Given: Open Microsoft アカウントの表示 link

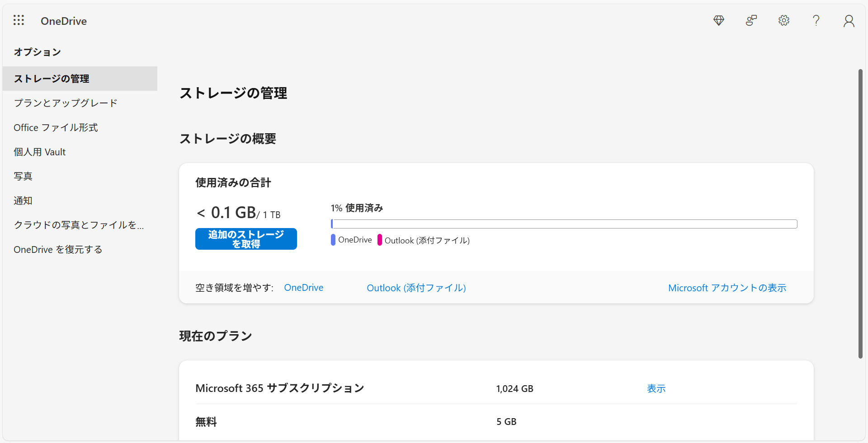Looking at the screenshot, I should [727, 288].
